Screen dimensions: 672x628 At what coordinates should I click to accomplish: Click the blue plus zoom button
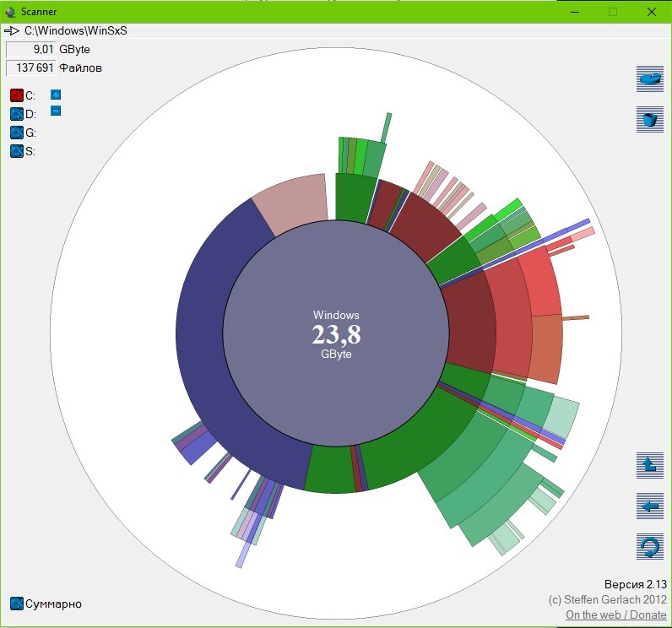pos(56,95)
